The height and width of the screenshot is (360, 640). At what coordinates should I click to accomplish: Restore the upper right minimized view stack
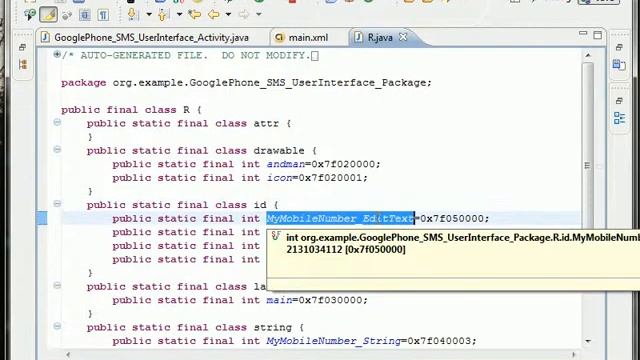619,47
